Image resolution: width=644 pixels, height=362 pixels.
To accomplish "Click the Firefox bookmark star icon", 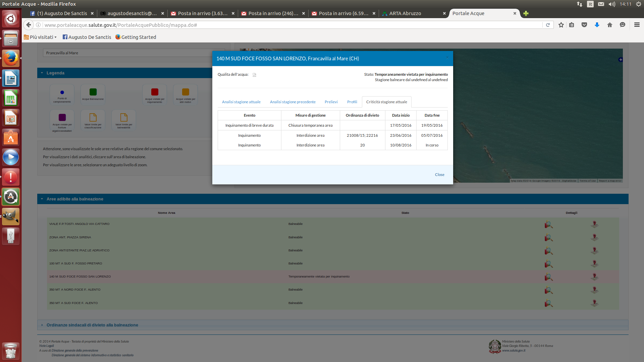I will click(561, 25).
